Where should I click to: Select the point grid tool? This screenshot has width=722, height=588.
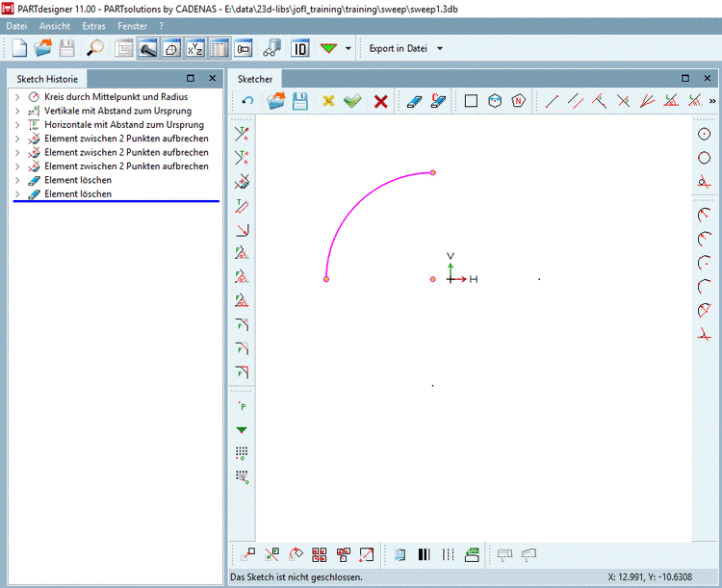(x=242, y=453)
